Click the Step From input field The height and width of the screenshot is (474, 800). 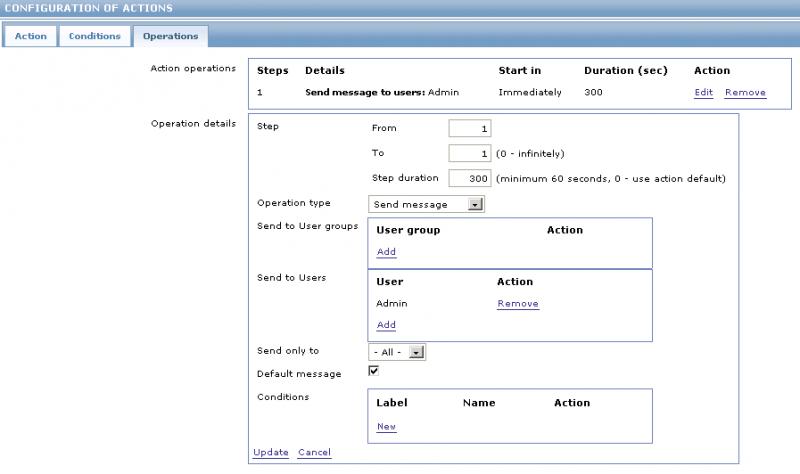(470, 129)
